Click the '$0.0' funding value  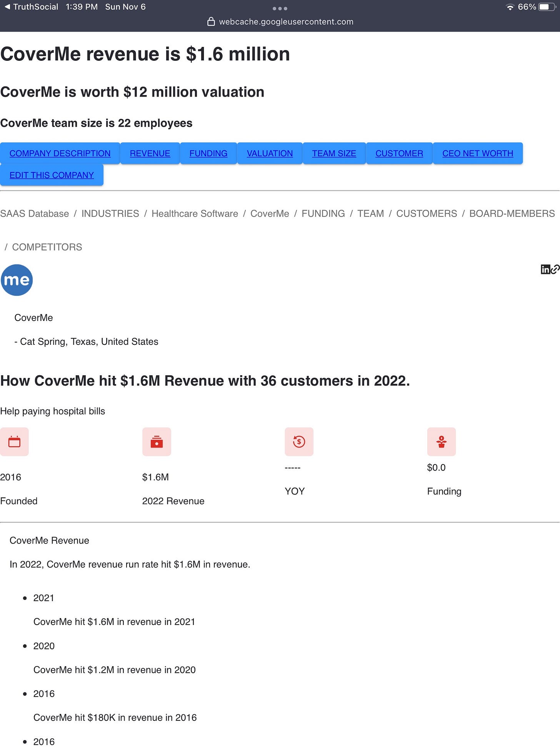[436, 468]
